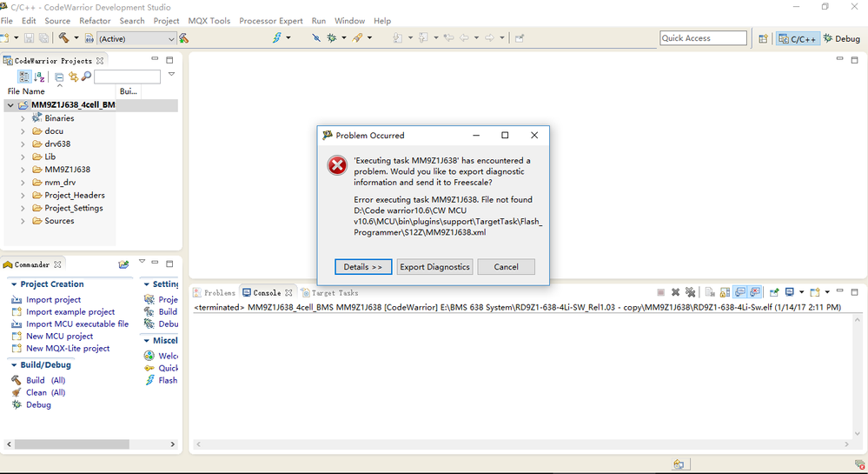Viewport: 868px width, 474px height.
Task: Click the magnifier search icon in the projects view
Action: 86,77
